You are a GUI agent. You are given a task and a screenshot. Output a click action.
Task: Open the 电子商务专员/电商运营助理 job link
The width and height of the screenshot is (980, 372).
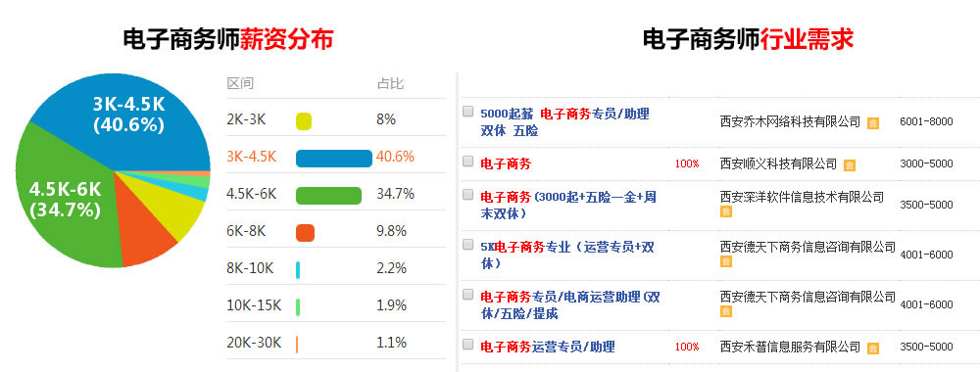(570, 305)
